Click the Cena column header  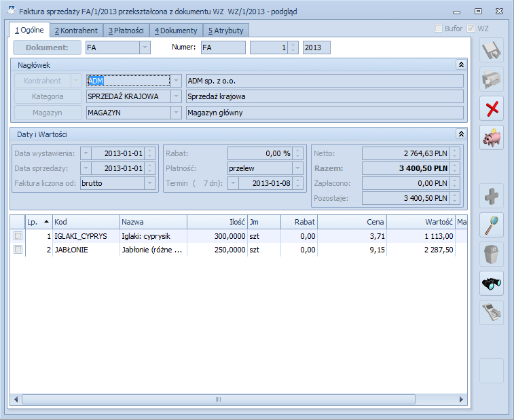click(x=352, y=222)
